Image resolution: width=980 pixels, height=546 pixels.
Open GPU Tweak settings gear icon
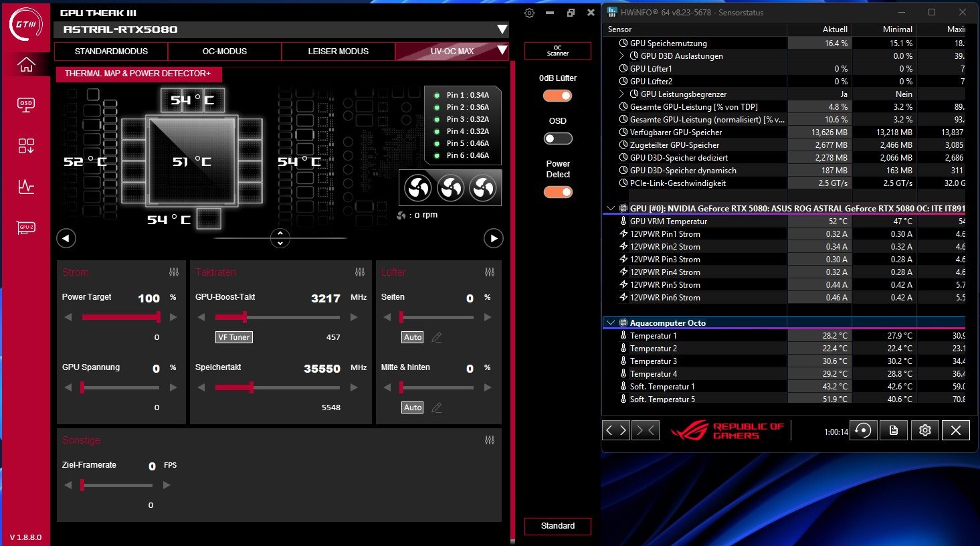pyautogui.click(x=529, y=13)
